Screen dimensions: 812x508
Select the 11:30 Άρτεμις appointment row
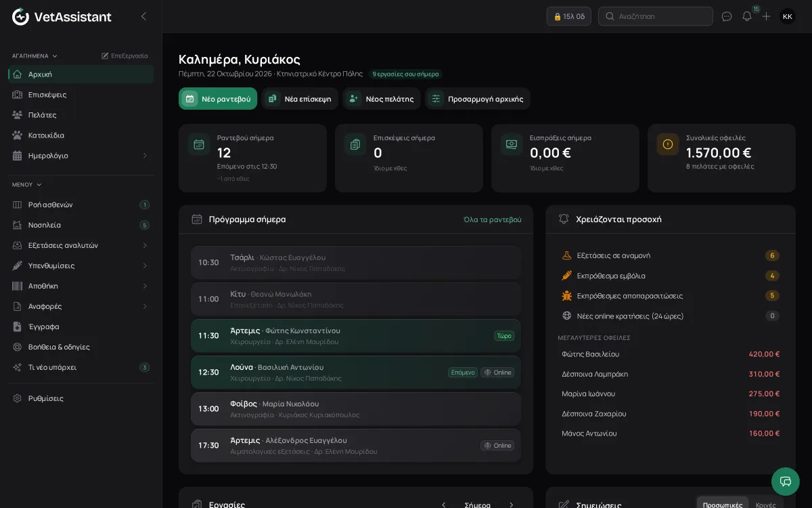(x=356, y=336)
